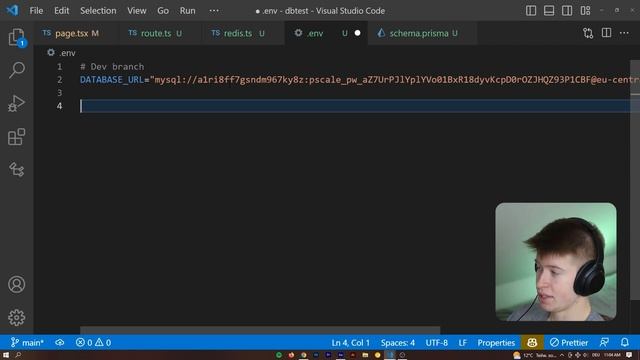Image resolution: width=640 pixels, height=360 pixels.
Task: Click the DATABASE_URL variable name
Action: (112, 80)
